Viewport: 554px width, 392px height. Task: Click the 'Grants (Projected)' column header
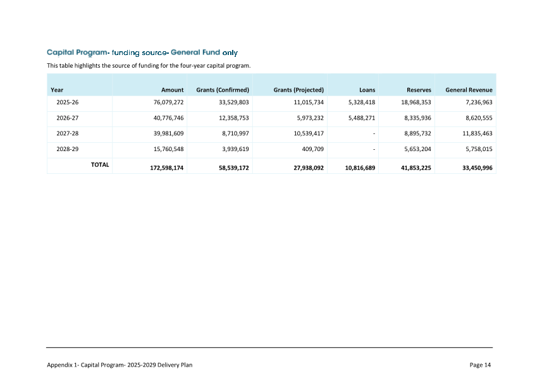point(299,90)
